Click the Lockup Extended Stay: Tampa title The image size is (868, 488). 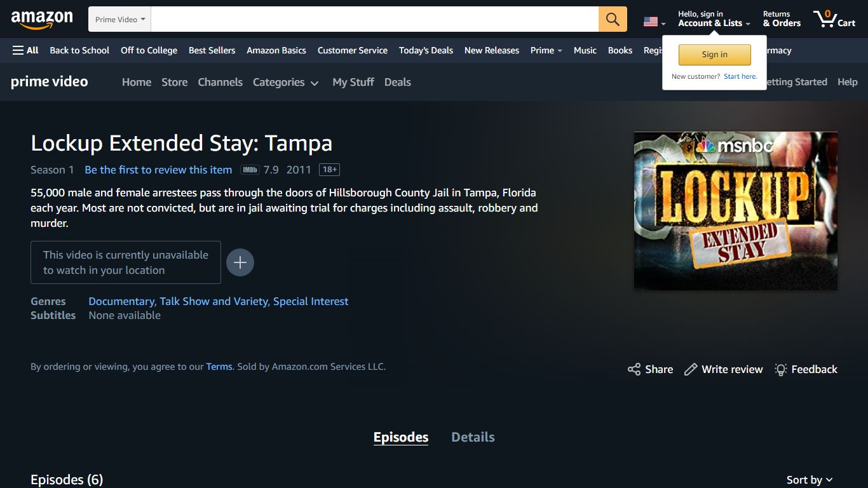(x=182, y=143)
